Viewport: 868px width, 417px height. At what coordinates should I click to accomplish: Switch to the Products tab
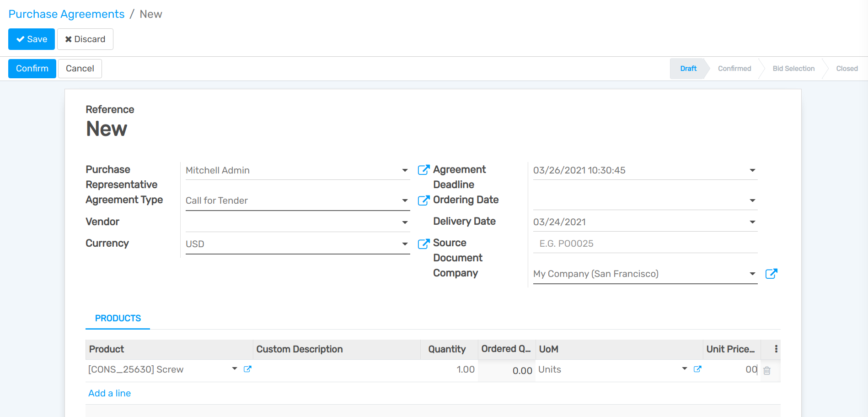point(118,318)
